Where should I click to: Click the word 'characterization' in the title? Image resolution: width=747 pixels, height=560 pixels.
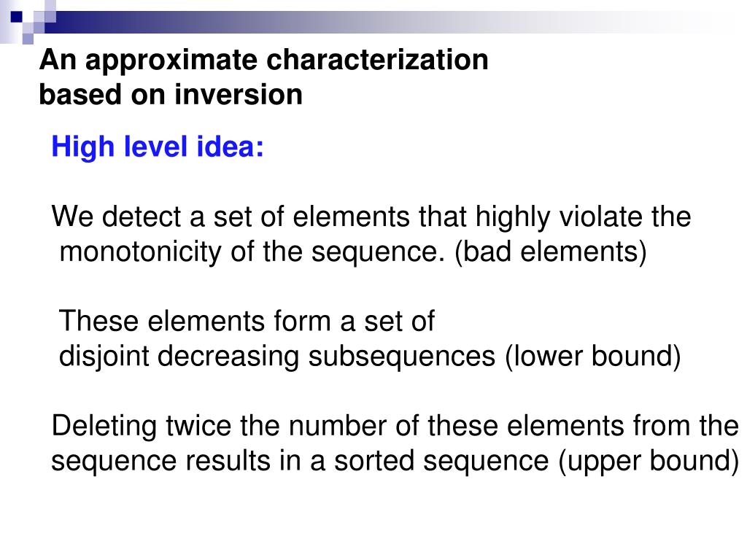tap(377, 61)
